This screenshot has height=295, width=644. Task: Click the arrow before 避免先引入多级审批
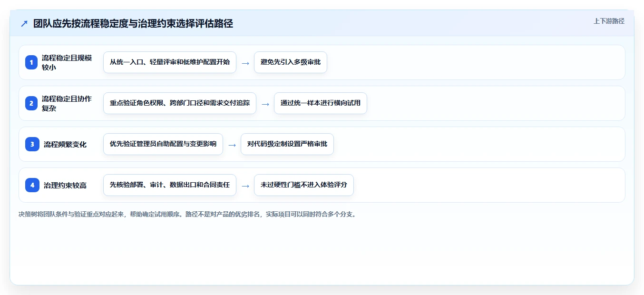(x=245, y=63)
